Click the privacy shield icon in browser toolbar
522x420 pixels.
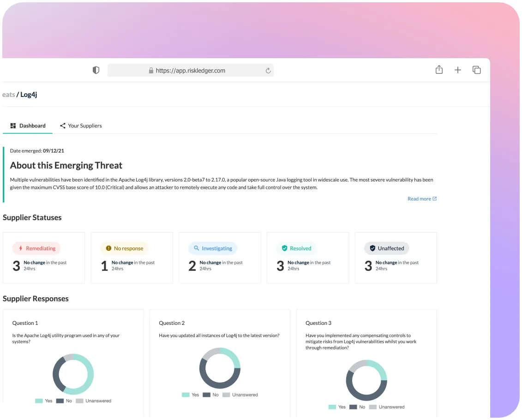click(x=96, y=70)
